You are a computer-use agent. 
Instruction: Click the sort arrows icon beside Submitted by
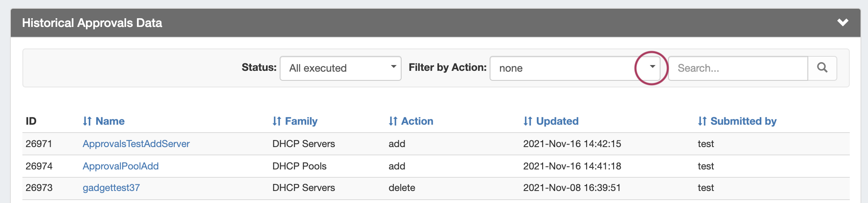(702, 121)
